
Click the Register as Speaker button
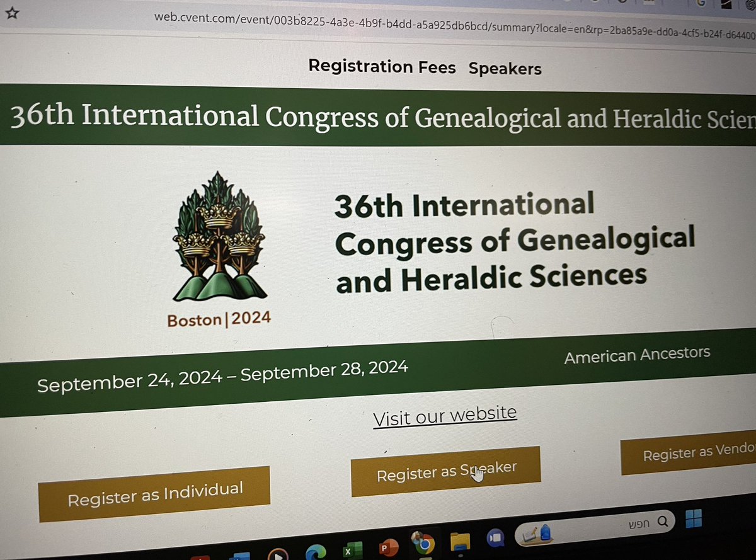tap(446, 472)
